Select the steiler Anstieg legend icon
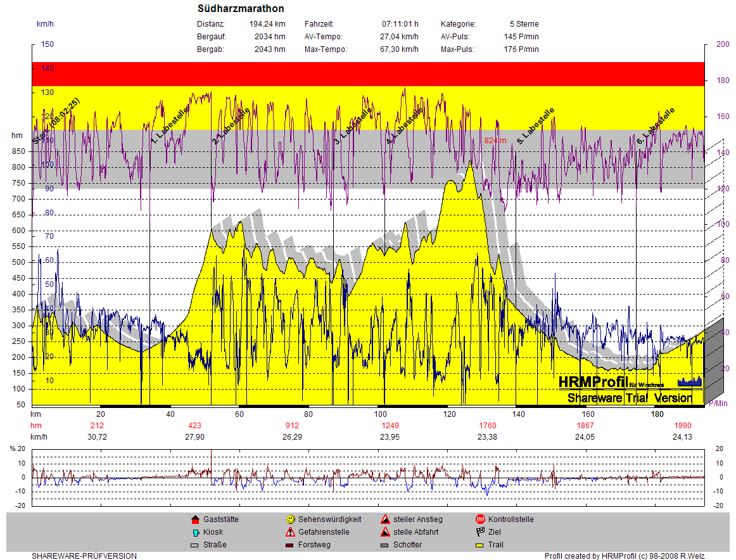Screen dimensions: 736x560 385,519
